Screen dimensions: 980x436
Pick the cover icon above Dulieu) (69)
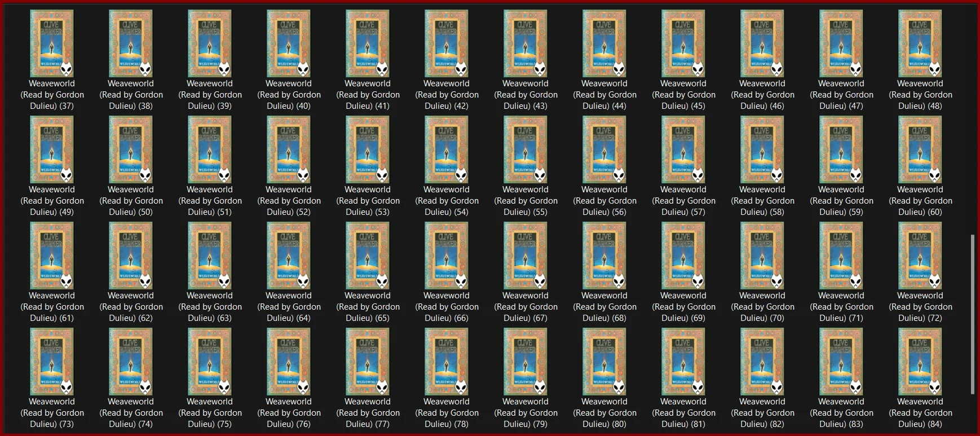pos(683,256)
